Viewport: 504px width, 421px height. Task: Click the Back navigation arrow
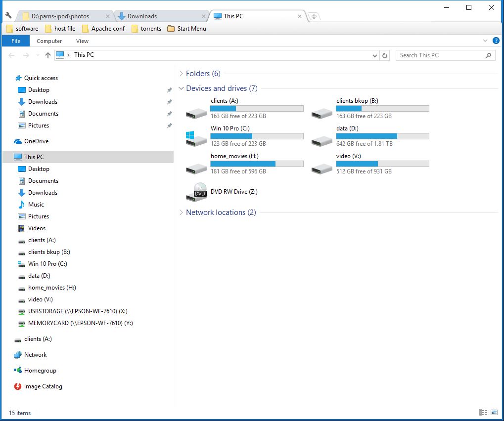click(11, 55)
